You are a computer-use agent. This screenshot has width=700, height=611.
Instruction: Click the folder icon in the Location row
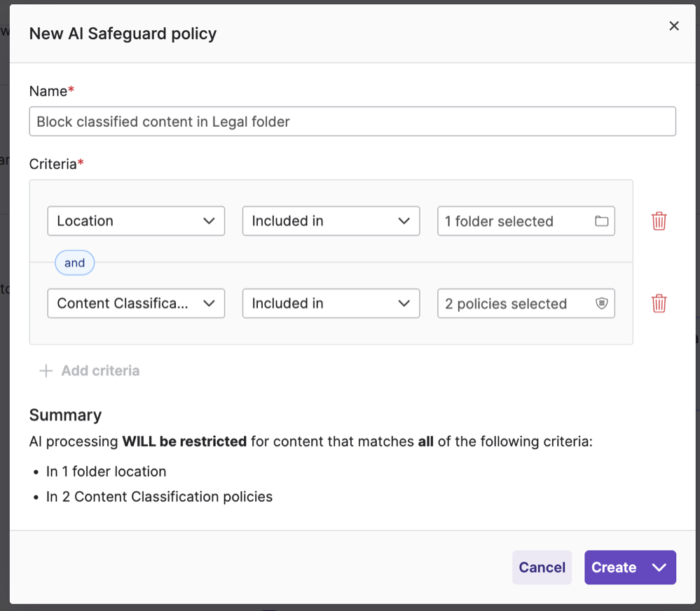[x=601, y=221]
